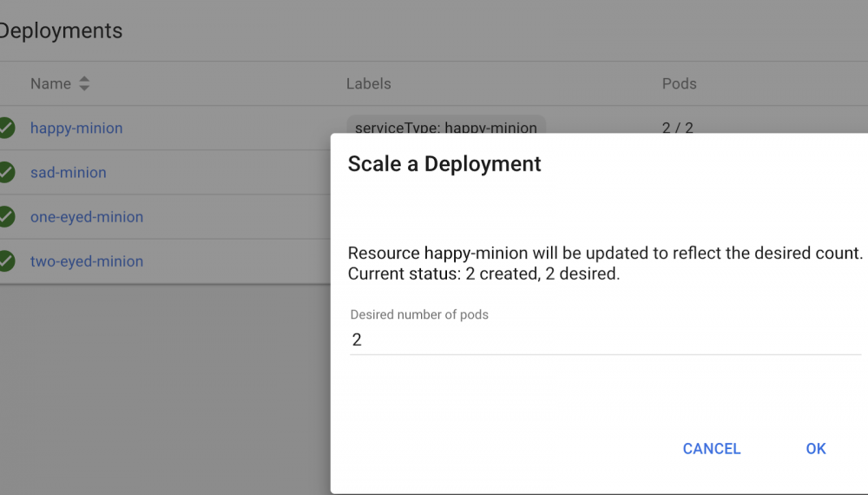Confirm scaling with the OK button
This screenshot has width=868, height=495.
(815, 448)
